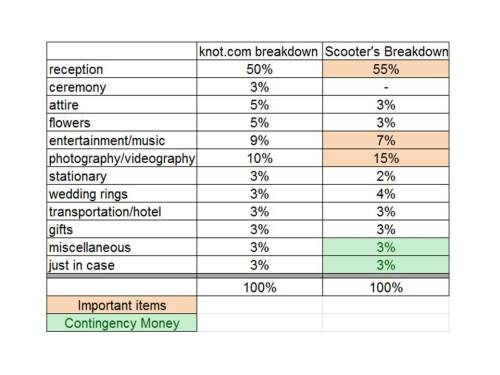Select the 'transportation/hotel' label cell
500x375 pixels.
(x=122, y=211)
